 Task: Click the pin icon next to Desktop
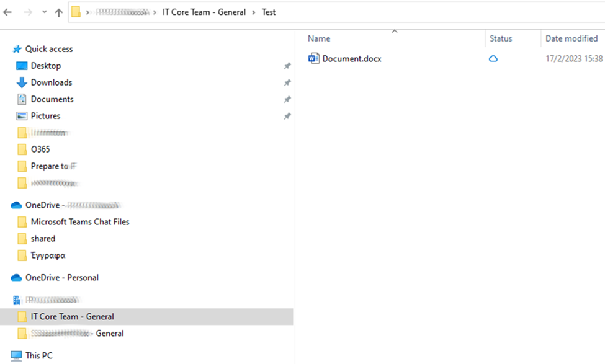click(287, 66)
